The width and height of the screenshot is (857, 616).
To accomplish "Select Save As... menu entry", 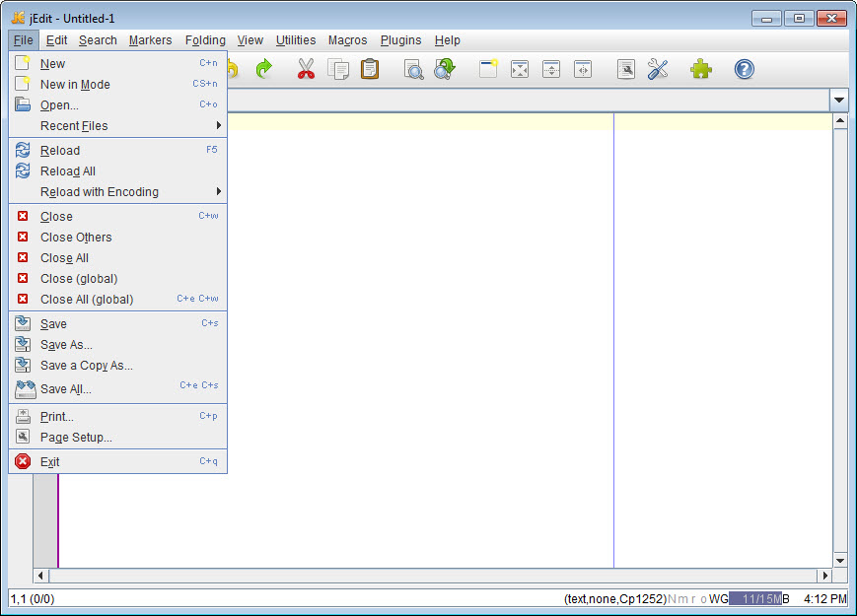I will coord(118,345).
